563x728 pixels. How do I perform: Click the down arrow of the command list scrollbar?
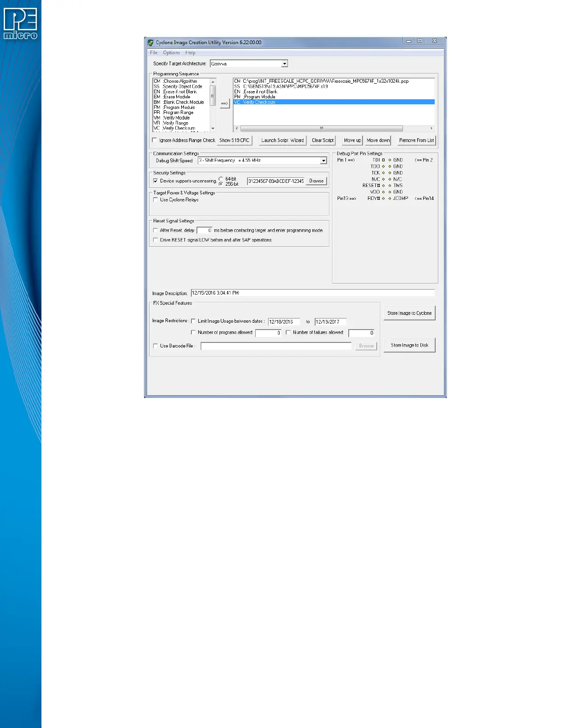click(213, 128)
